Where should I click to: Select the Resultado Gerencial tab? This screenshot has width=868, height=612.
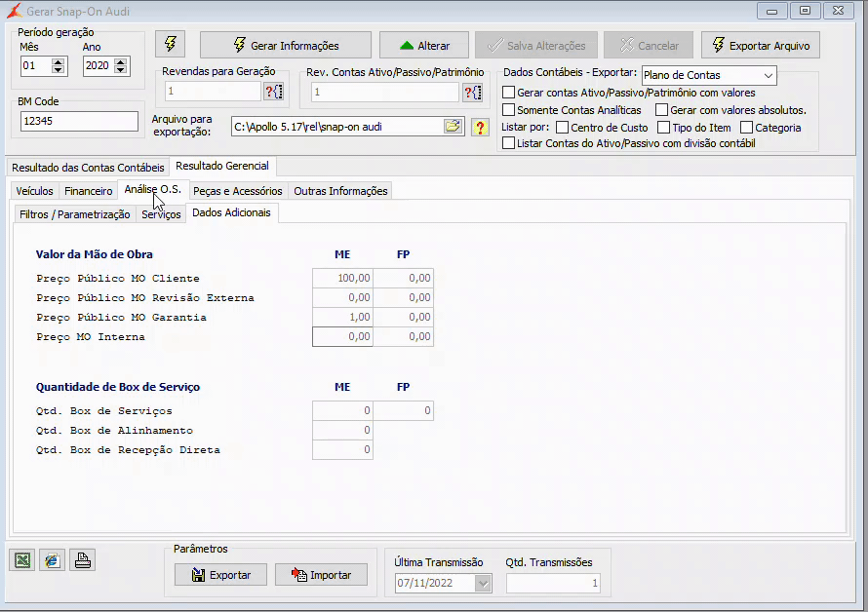click(222, 166)
